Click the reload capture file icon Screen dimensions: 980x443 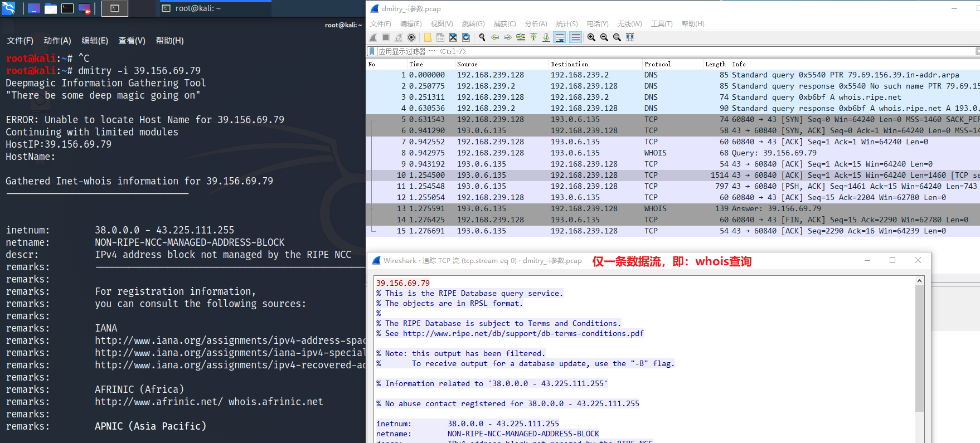pos(466,37)
